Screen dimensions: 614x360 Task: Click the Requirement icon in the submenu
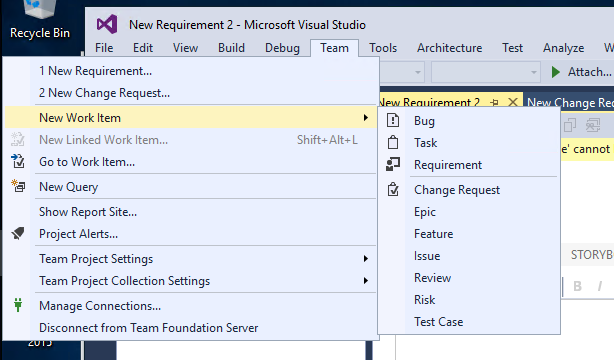coord(393,164)
